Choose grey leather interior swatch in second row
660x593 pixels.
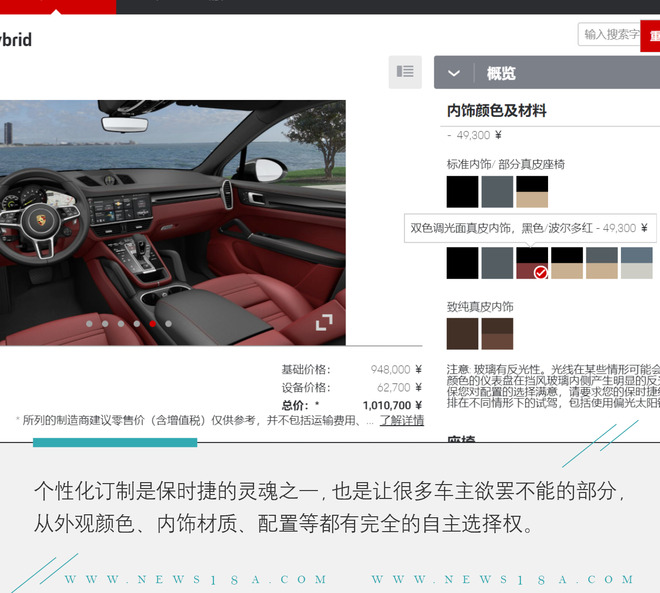click(497, 263)
